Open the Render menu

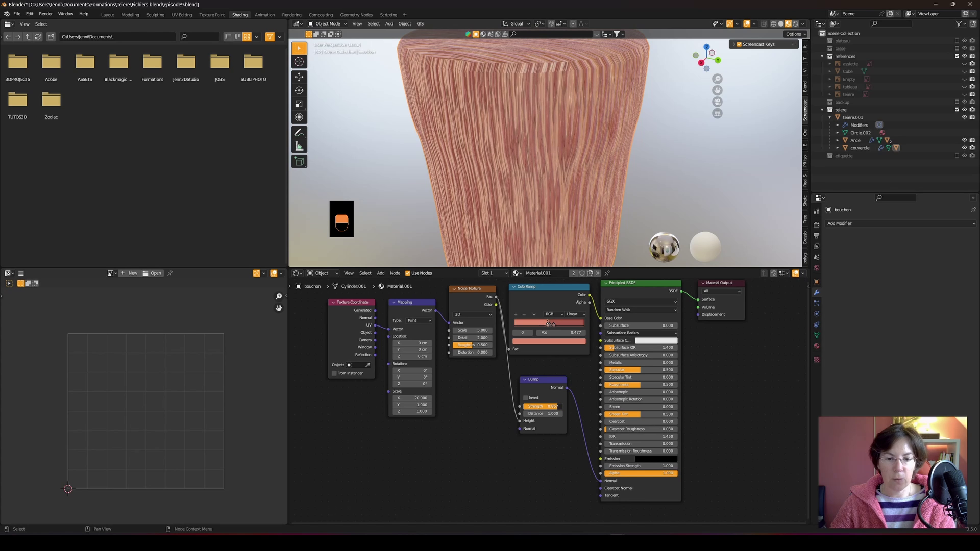(x=45, y=14)
